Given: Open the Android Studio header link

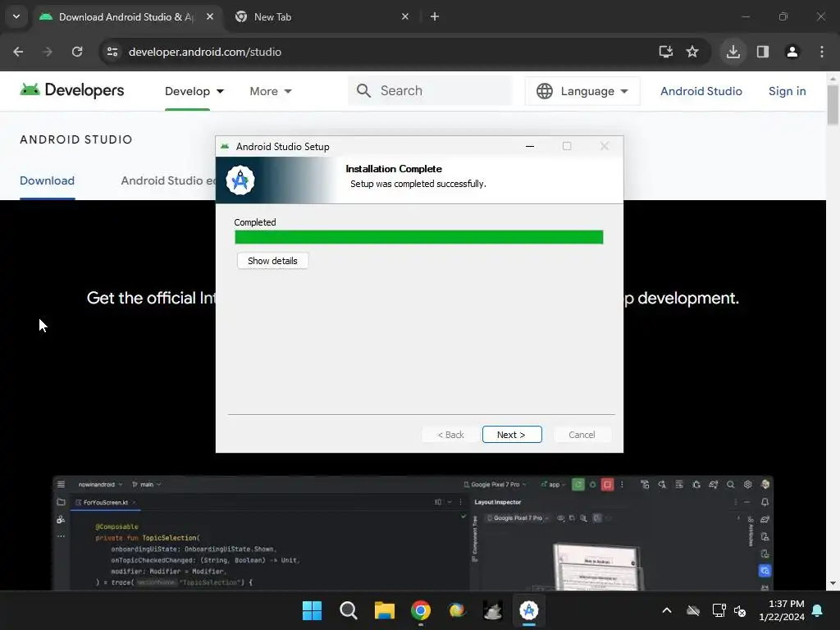Looking at the screenshot, I should pyautogui.click(x=701, y=91).
